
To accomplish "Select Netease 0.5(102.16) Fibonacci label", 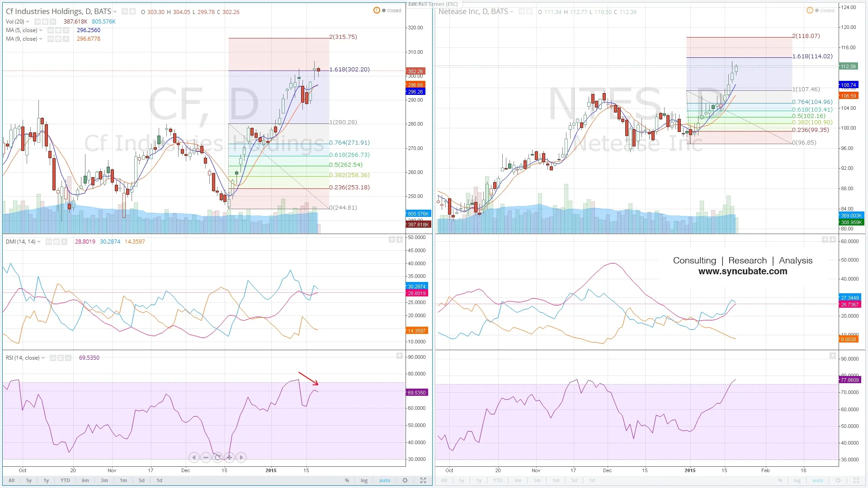I will pyautogui.click(x=809, y=116).
